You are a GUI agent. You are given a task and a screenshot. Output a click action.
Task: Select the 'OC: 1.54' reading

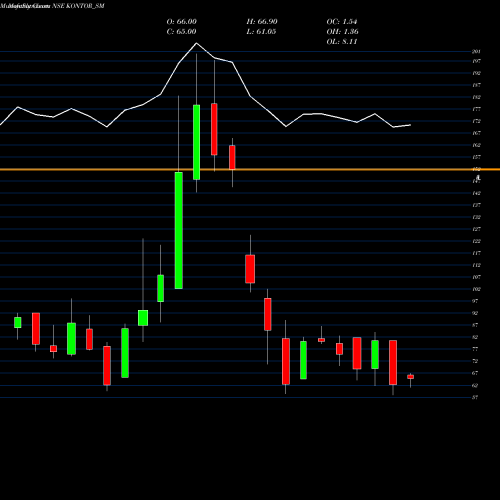(x=342, y=21)
